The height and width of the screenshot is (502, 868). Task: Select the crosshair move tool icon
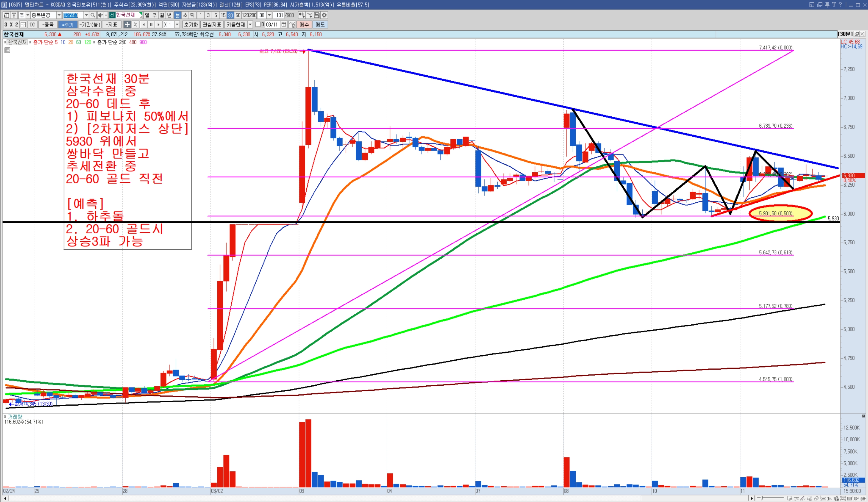pos(127,24)
